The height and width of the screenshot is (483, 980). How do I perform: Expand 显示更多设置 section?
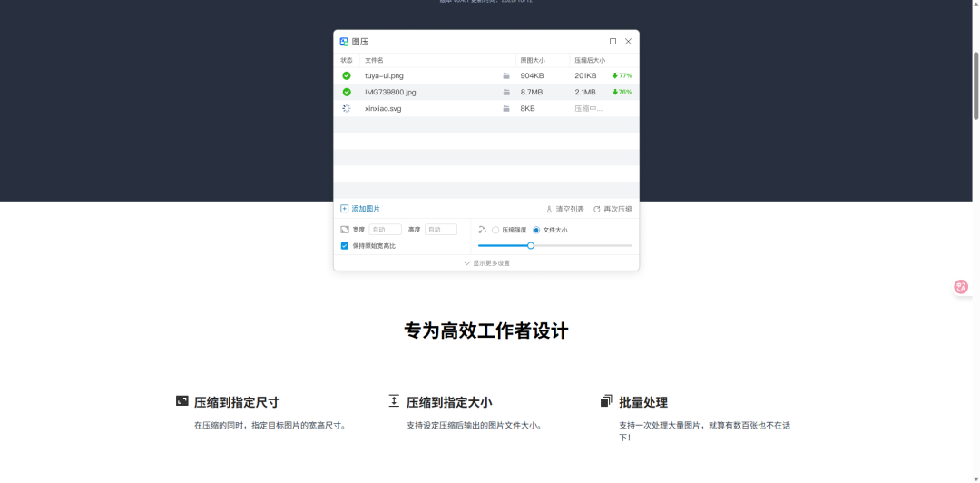(486, 263)
